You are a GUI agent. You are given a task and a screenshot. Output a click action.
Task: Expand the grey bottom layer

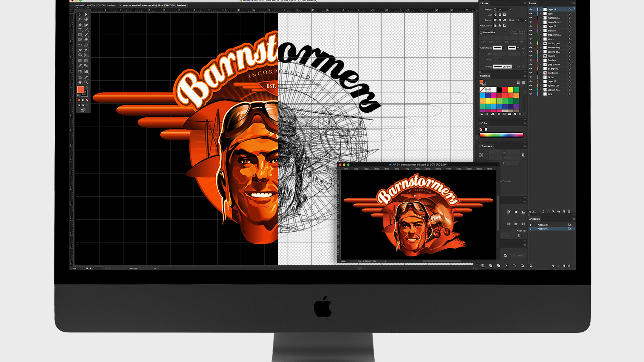click(x=540, y=64)
